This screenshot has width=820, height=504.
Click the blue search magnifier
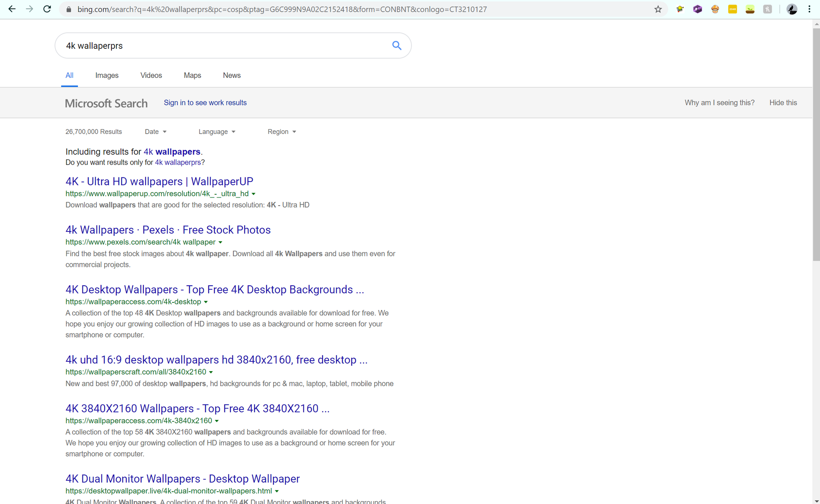(396, 45)
